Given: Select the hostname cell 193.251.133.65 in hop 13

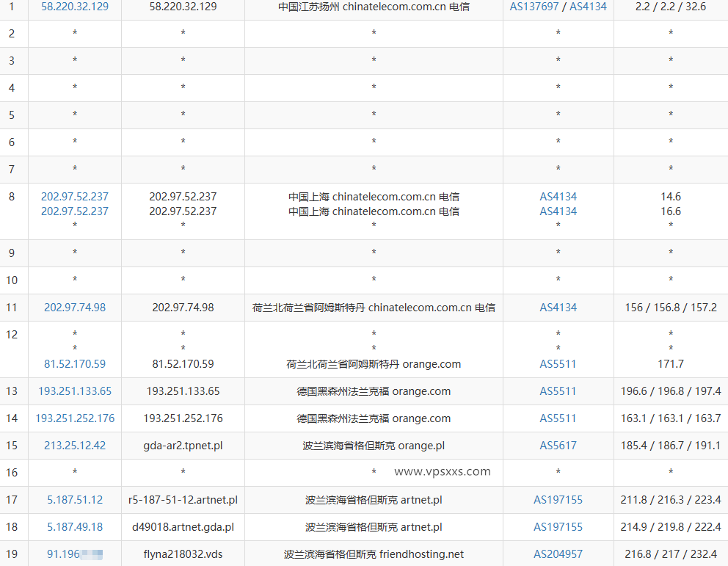Looking at the screenshot, I should tap(183, 391).
